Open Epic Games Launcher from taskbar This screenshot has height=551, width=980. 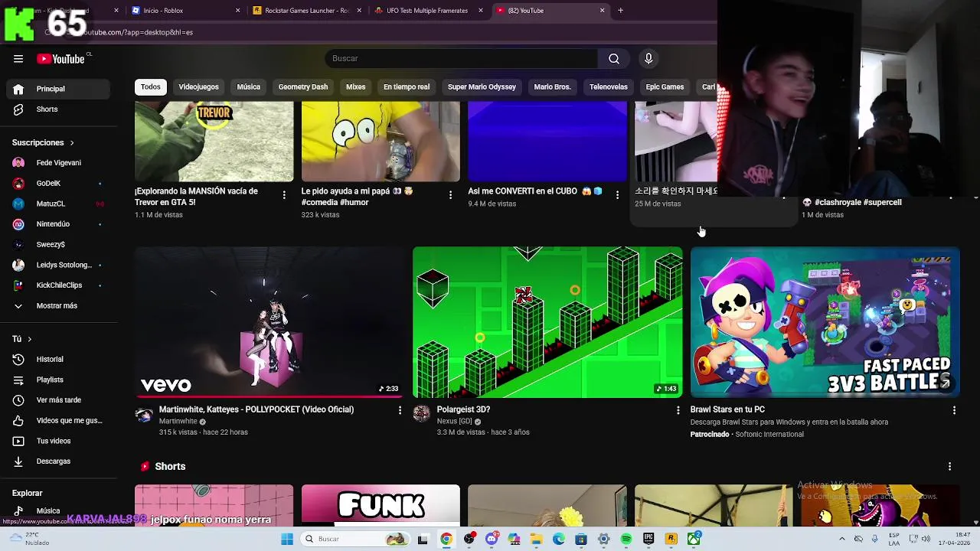click(648, 540)
